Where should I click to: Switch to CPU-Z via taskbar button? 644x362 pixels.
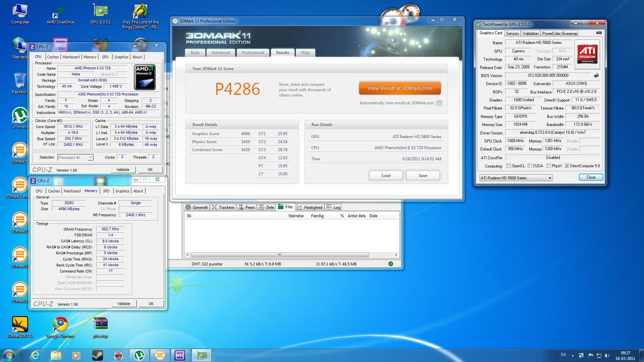[x=180, y=355]
